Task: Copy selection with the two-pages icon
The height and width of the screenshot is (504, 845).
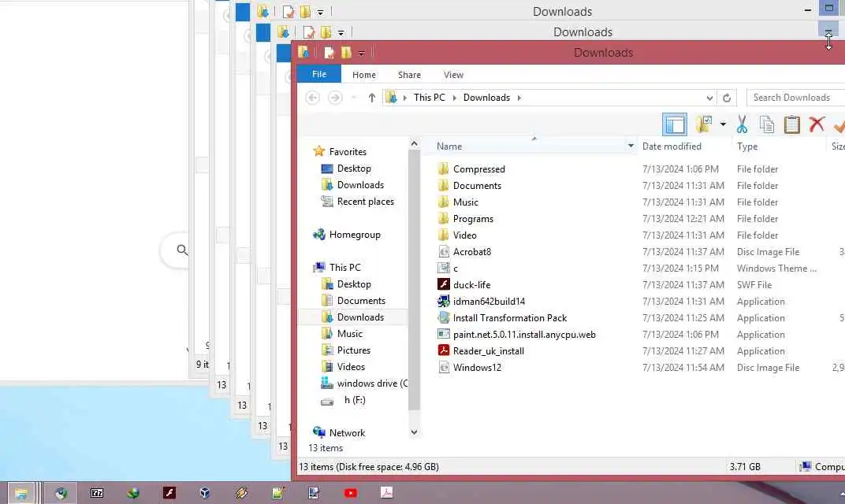Action: (x=766, y=124)
